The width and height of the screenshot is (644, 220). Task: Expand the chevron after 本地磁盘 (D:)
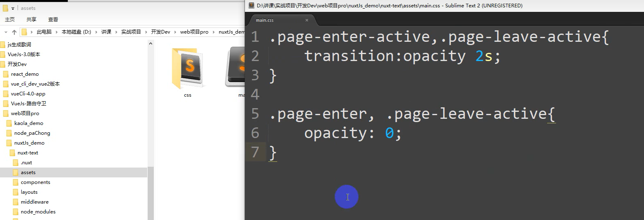coord(96,32)
